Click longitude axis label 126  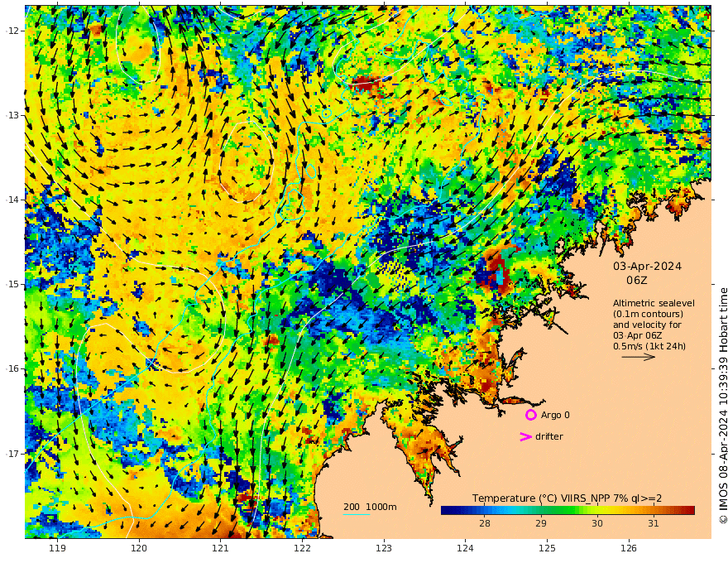(629, 548)
